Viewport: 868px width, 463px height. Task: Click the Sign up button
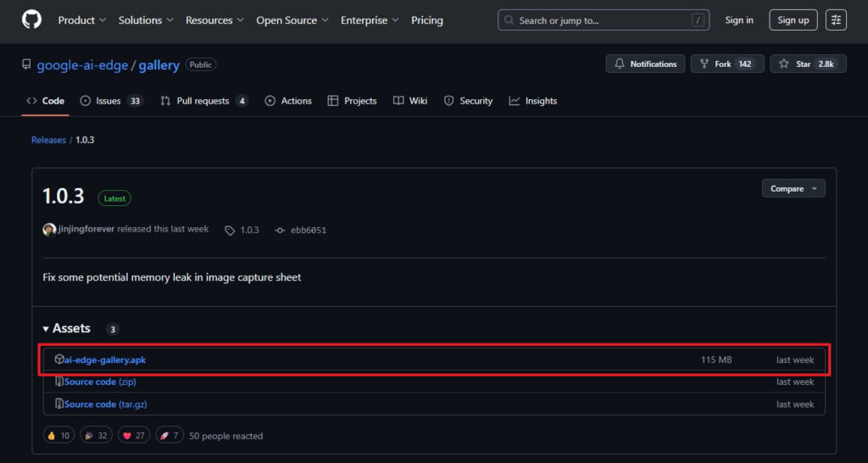793,20
